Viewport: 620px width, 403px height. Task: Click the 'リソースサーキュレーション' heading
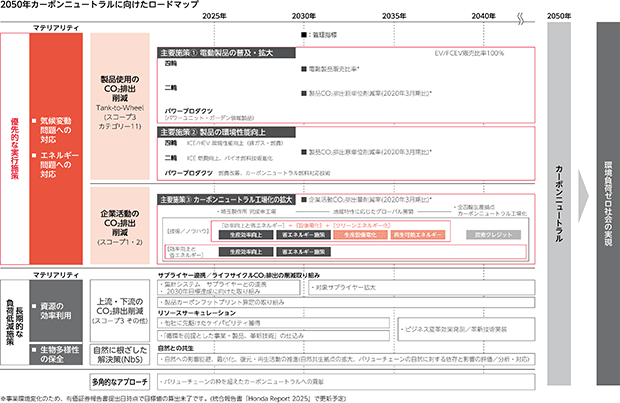tap(197, 313)
